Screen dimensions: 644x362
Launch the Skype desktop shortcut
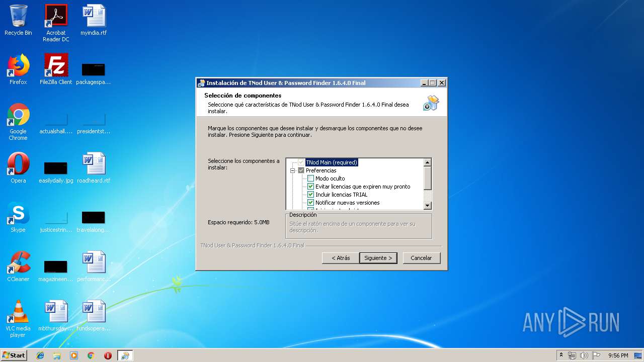[x=18, y=217]
